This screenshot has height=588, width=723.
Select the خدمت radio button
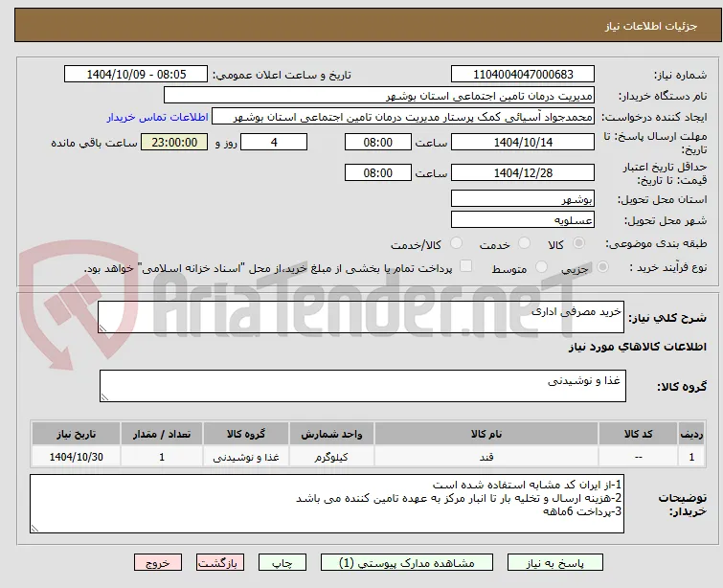524,243
